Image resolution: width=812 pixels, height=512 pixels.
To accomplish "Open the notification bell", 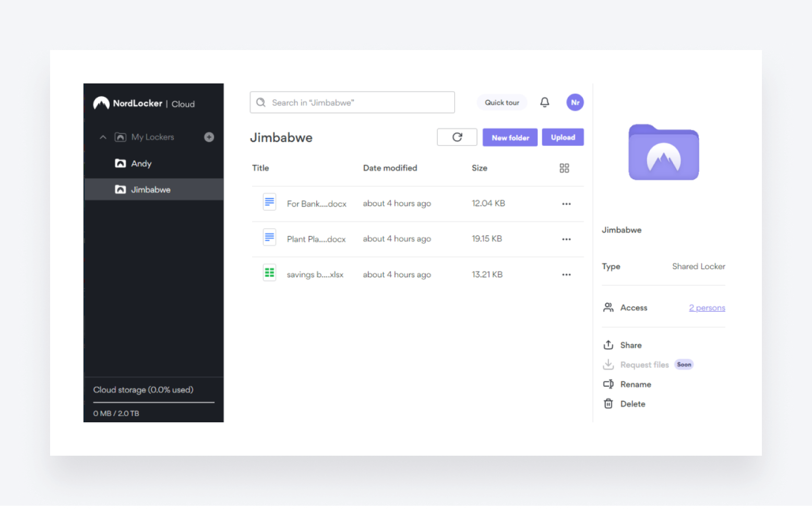I will coord(544,102).
